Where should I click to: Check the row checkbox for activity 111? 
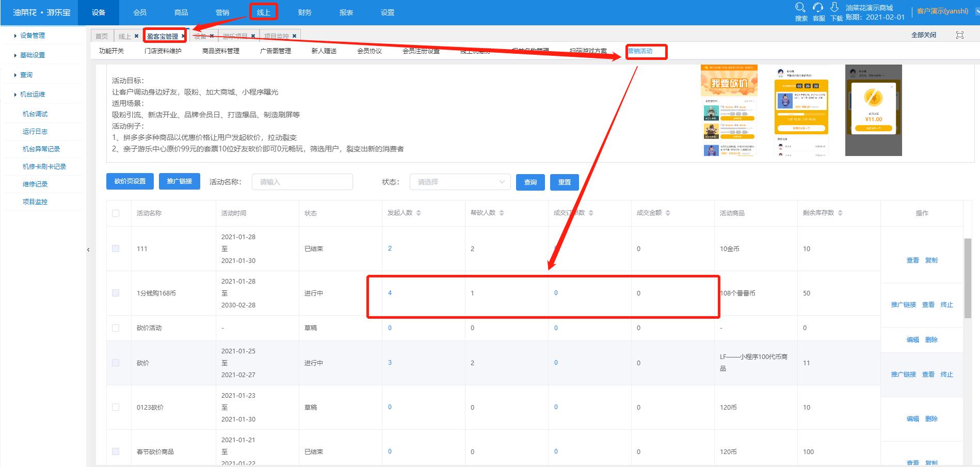coord(116,248)
